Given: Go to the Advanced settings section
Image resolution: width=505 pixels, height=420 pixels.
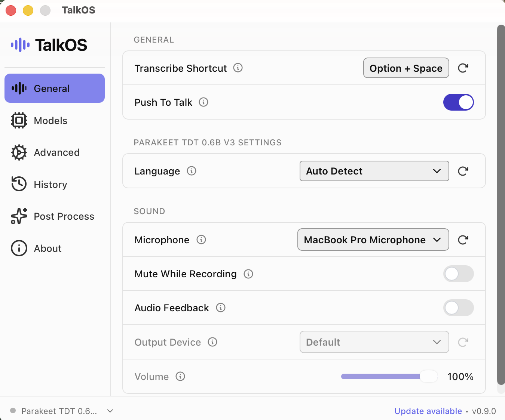Looking at the screenshot, I should click(55, 152).
